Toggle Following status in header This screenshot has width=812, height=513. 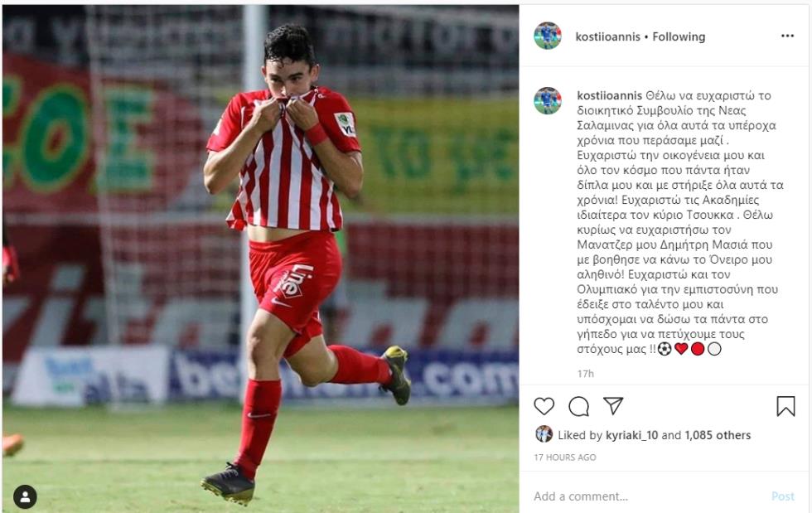point(679,36)
